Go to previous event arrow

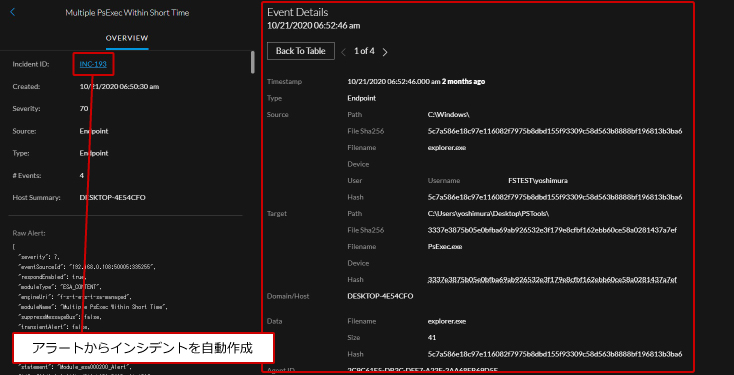(x=344, y=52)
